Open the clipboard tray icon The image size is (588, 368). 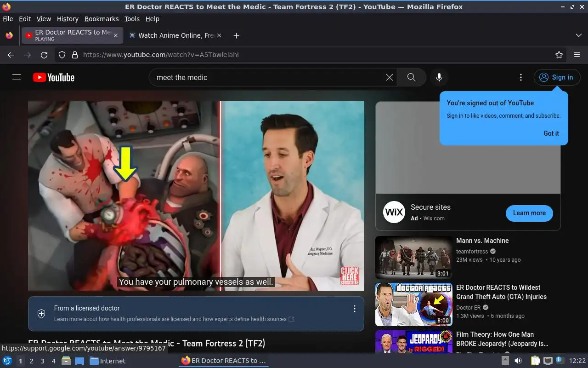tap(535, 361)
